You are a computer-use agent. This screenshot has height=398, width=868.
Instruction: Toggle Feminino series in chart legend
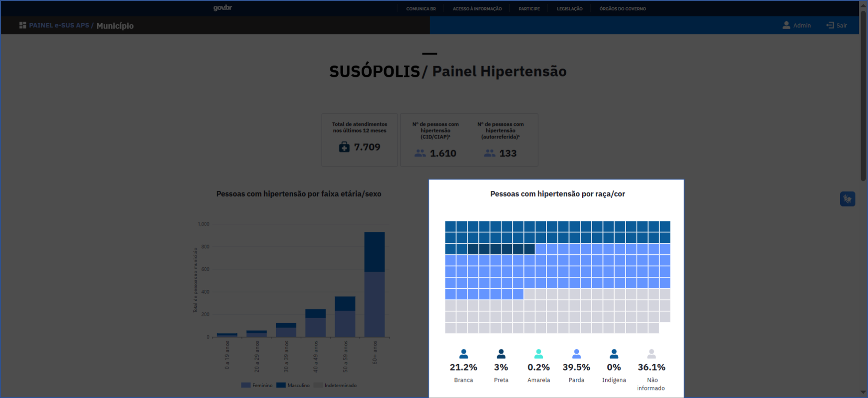click(x=257, y=385)
